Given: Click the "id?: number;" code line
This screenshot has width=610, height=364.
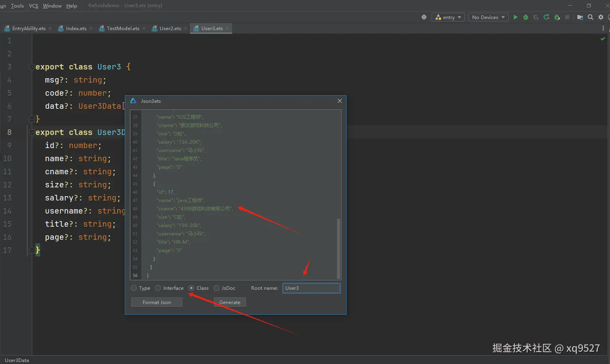Looking at the screenshot, I should 73,146.
